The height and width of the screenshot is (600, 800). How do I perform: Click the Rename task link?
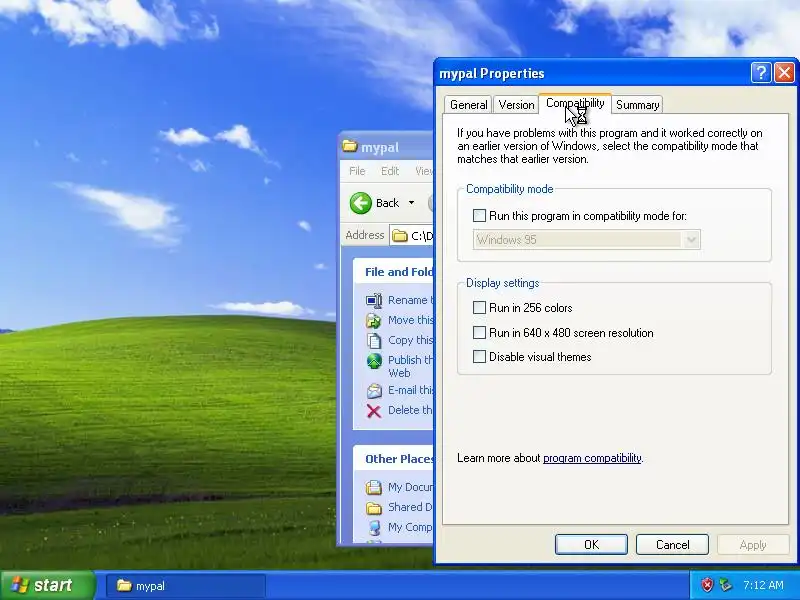[x=410, y=301]
